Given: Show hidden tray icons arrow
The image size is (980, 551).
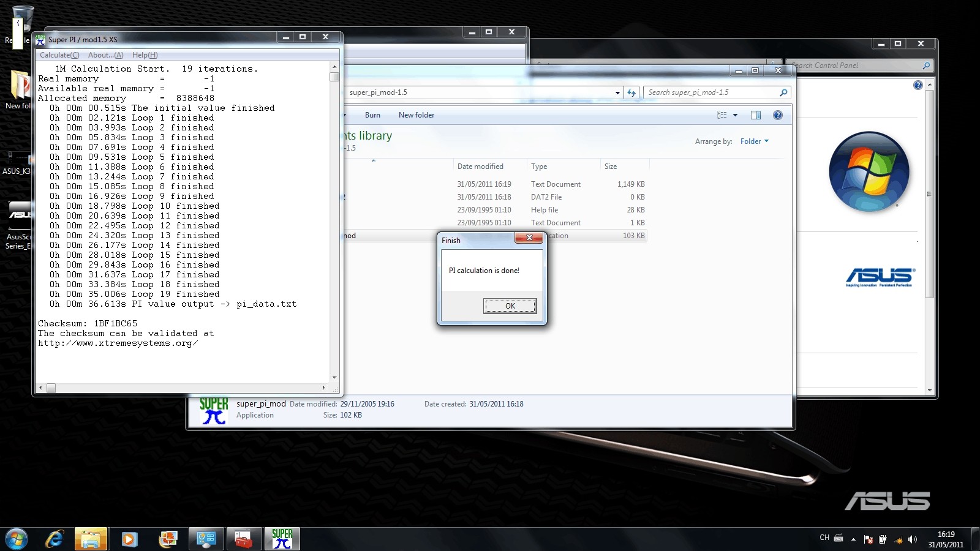Looking at the screenshot, I should (853, 539).
